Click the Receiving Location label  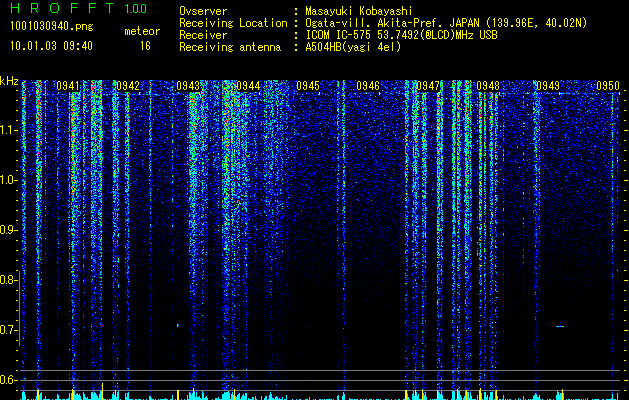click(x=233, y=23)
